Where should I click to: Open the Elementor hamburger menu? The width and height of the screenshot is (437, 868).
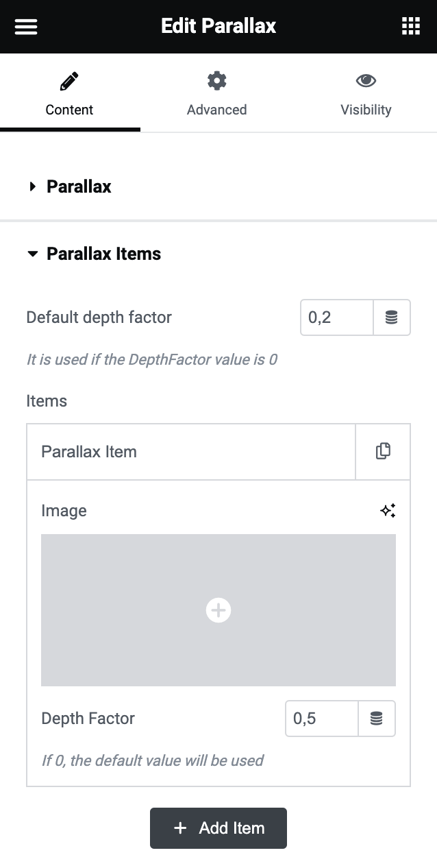pos(25,26)
